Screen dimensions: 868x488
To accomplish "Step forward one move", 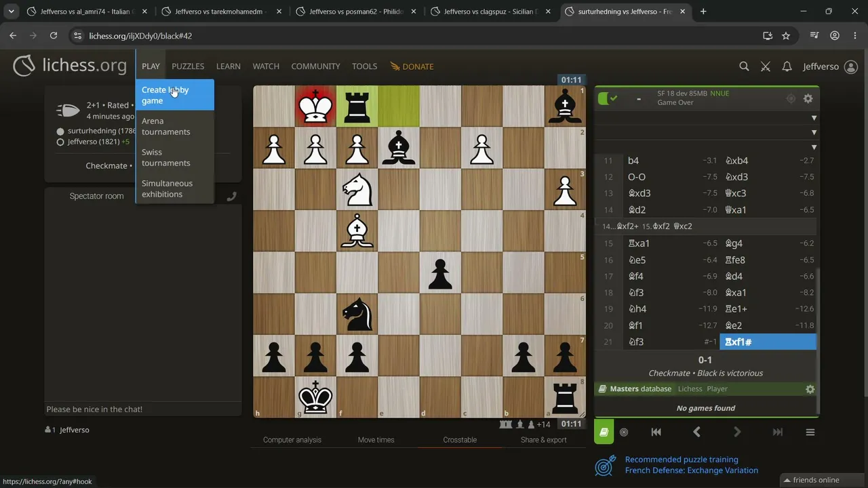I will tap(737, 432).
